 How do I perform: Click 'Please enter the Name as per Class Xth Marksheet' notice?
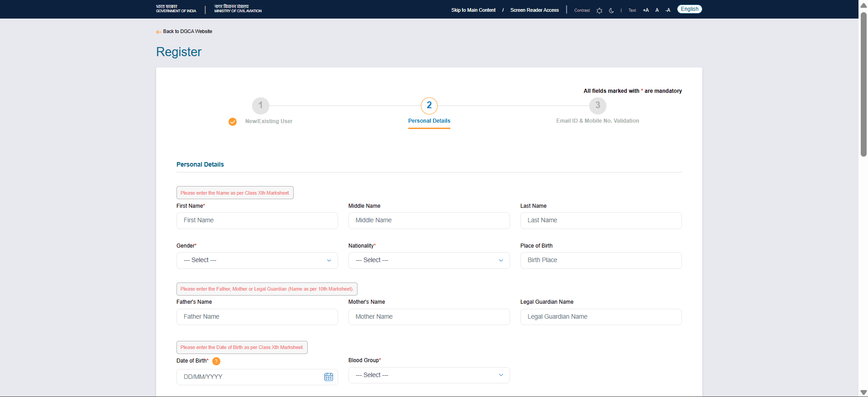(235, 193)
